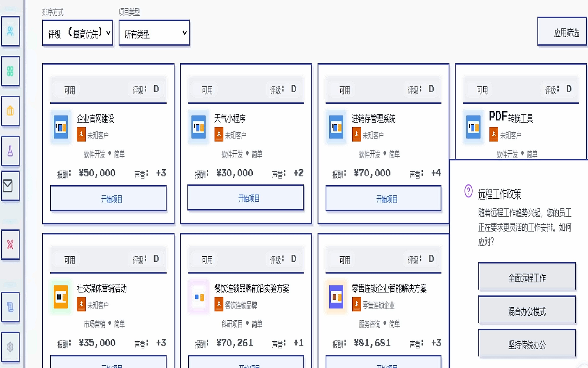588x368 pixels.
Task: Click the 企业官网建设 project title
Action: pyautogui.click(x=96, y=118)
